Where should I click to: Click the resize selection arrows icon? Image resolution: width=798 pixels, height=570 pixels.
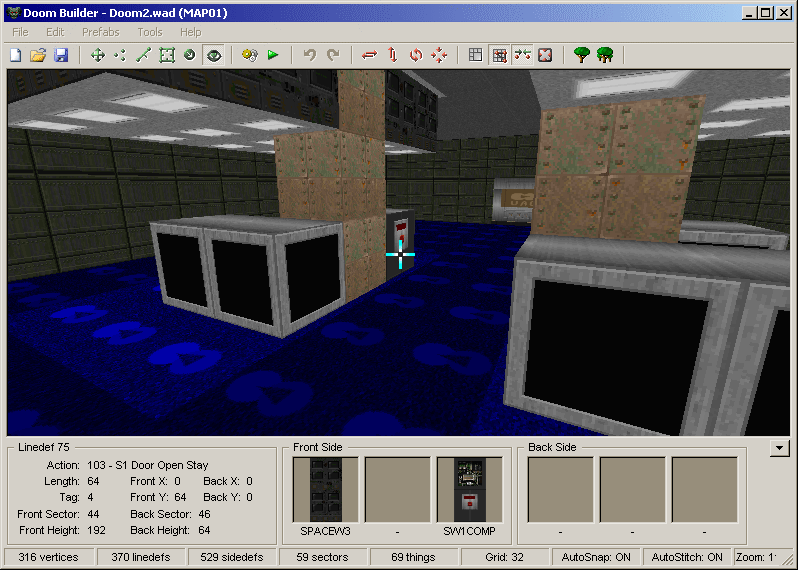tap(439, 55)
